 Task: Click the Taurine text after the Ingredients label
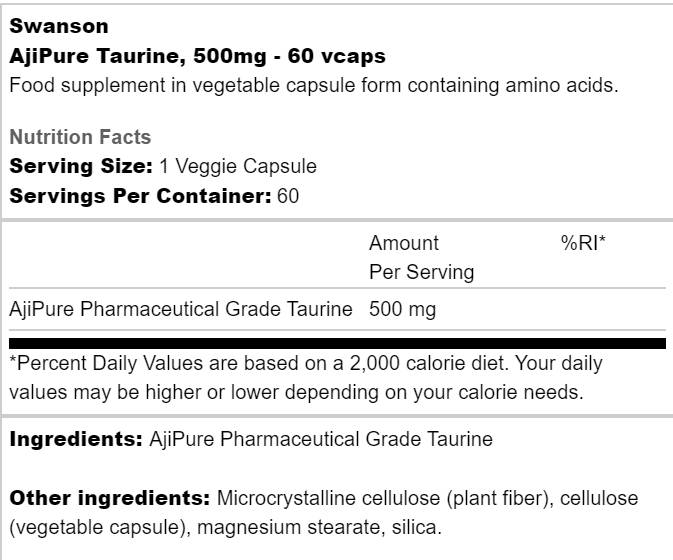pos(320,438)
